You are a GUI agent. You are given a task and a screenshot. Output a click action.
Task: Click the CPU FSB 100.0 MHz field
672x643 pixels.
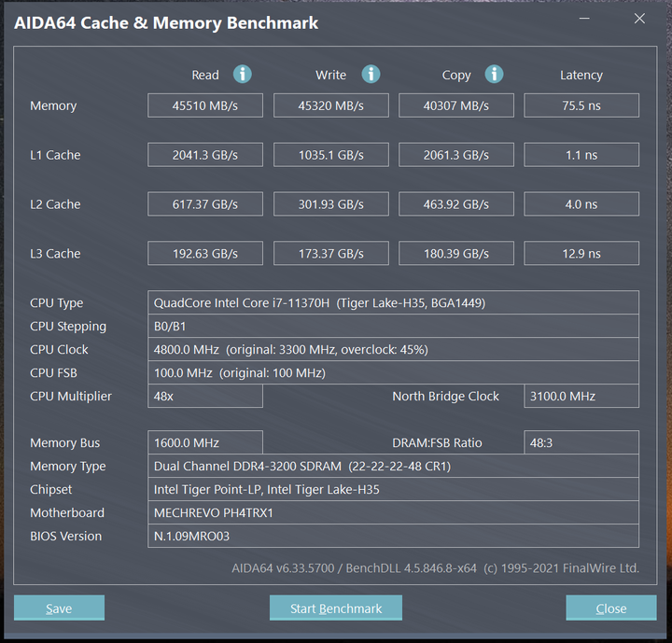pos(393,372)
